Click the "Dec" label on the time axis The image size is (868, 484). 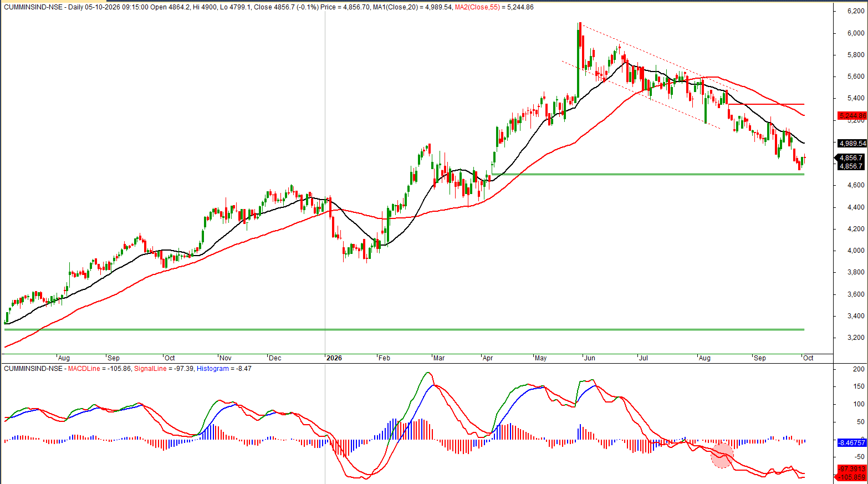[x=275, y=358]
